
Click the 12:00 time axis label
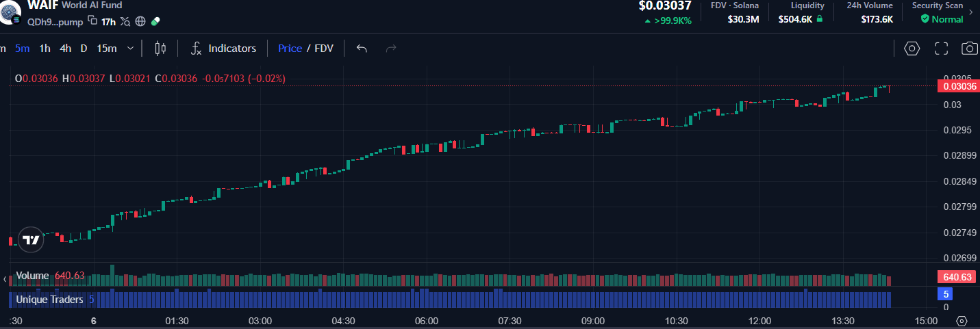759,321
